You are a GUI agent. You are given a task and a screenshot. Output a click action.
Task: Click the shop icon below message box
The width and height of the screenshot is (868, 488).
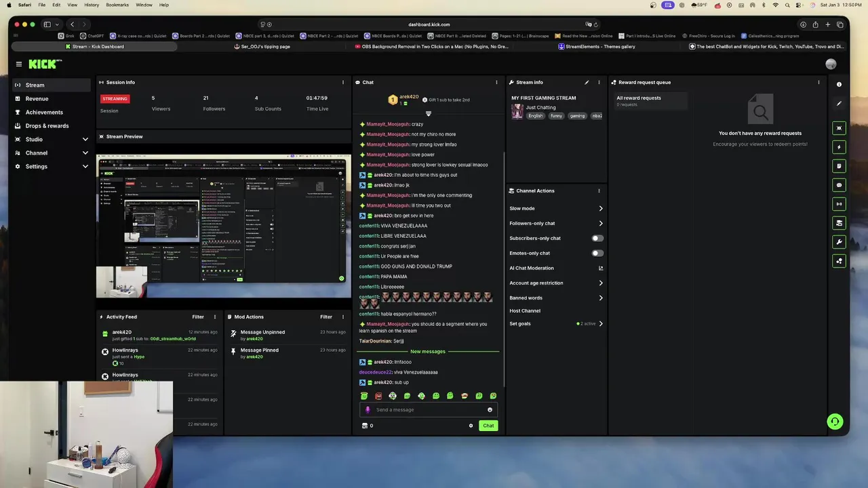click(x=364, y=426)
